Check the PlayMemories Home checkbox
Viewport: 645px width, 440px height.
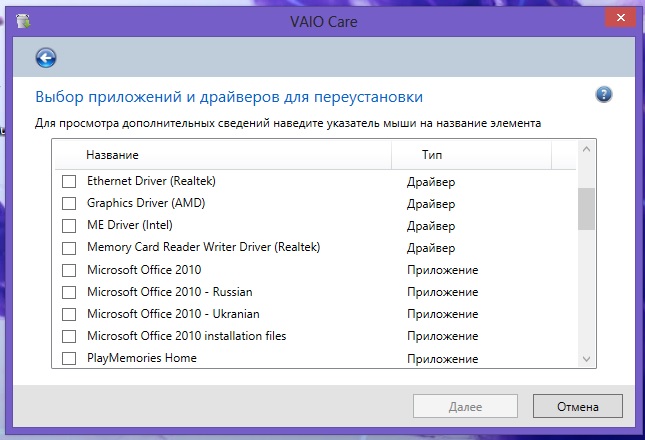point(69,358)
